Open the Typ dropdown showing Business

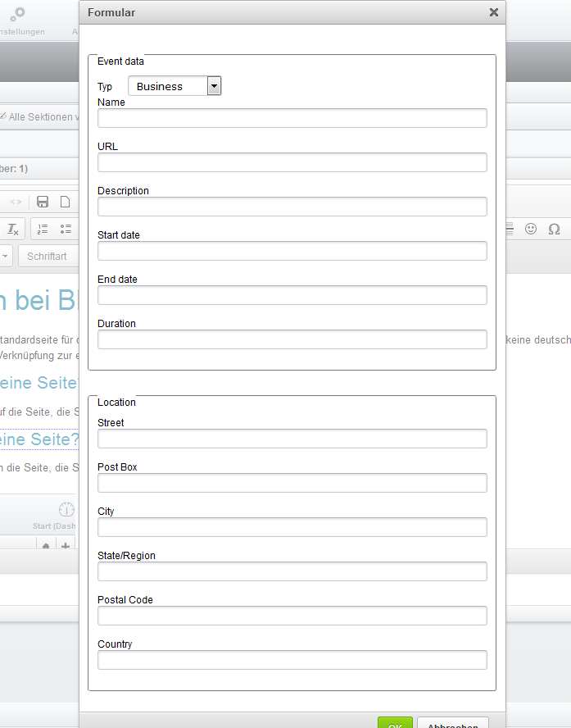pyautogui.click(x=174, y=86)
